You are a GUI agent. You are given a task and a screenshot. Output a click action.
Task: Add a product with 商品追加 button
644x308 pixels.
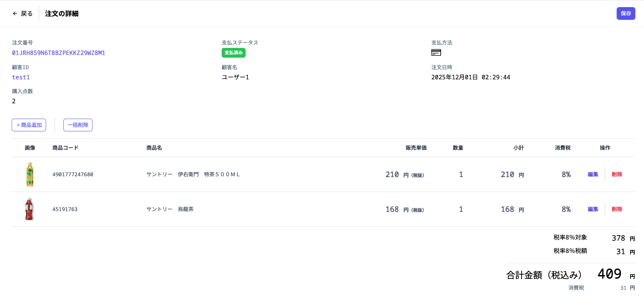pyautogui.click(x=29, y=125)
